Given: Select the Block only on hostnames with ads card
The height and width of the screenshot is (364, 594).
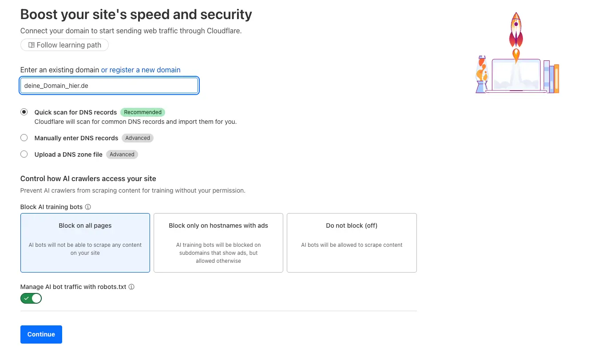Looking at the screenshot, I should click(x=218, y=242).
